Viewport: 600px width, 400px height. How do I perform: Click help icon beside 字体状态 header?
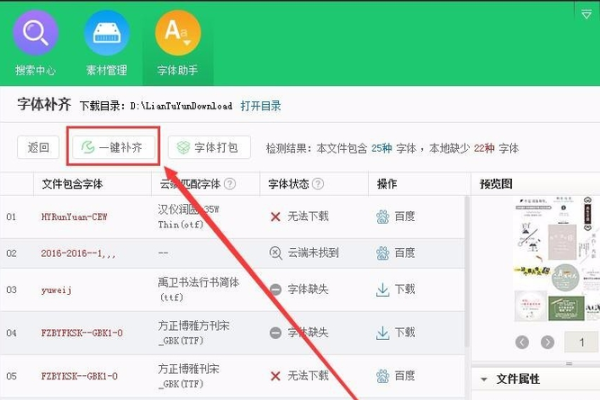tap(318, 184)
